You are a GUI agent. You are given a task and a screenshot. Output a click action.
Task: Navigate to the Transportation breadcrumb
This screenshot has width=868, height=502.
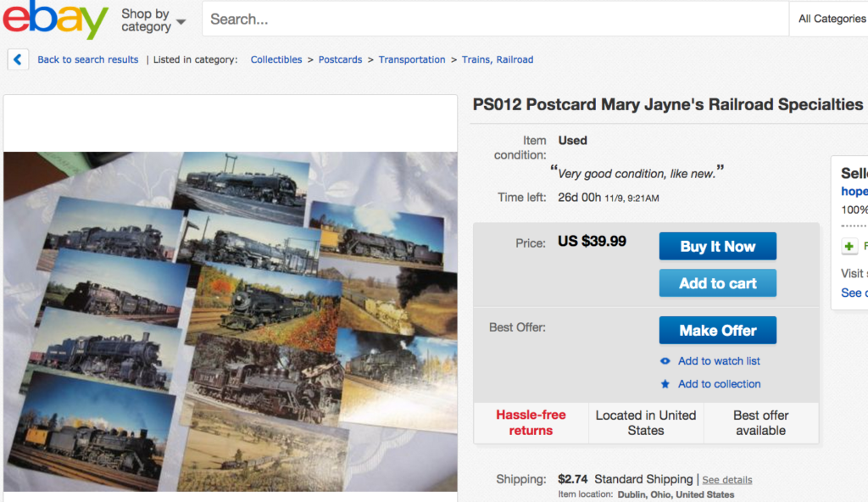(x=412, y=59)
